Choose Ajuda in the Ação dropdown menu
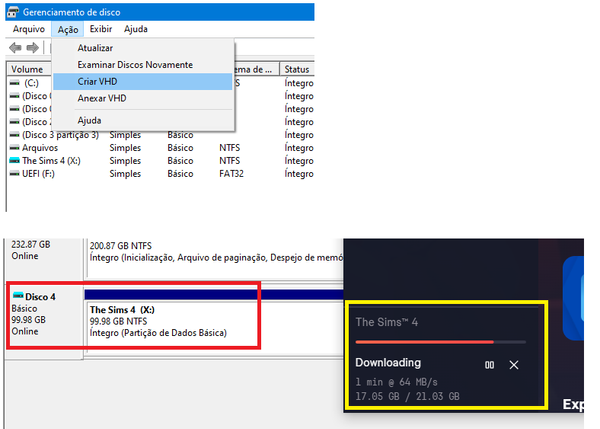Viewport: 600px width, 429px height. [x=143, y=121]
